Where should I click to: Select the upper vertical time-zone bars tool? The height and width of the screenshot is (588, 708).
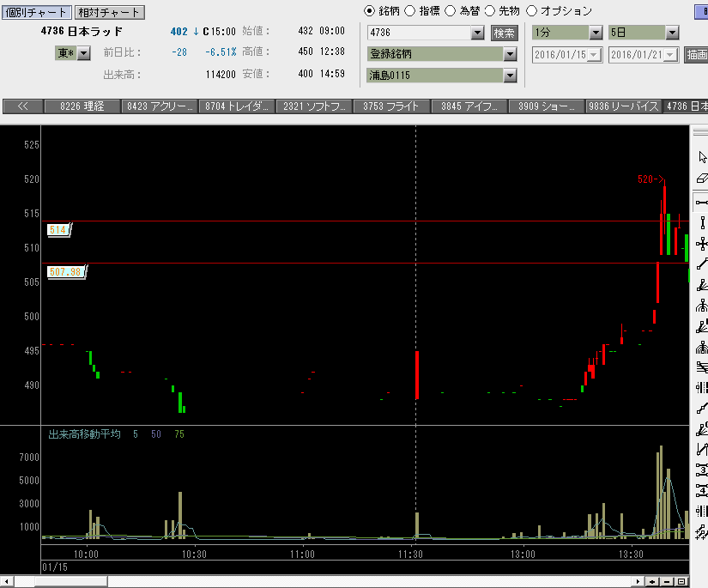point(702,387)
